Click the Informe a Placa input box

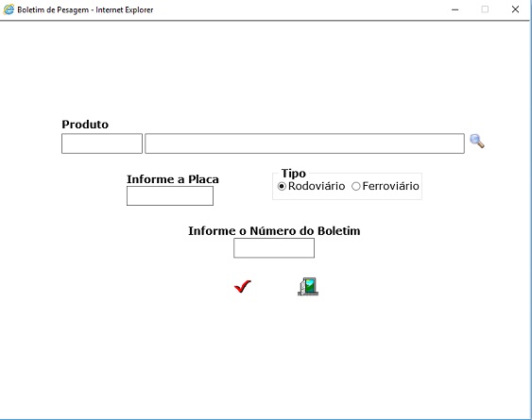pos(170,196)
